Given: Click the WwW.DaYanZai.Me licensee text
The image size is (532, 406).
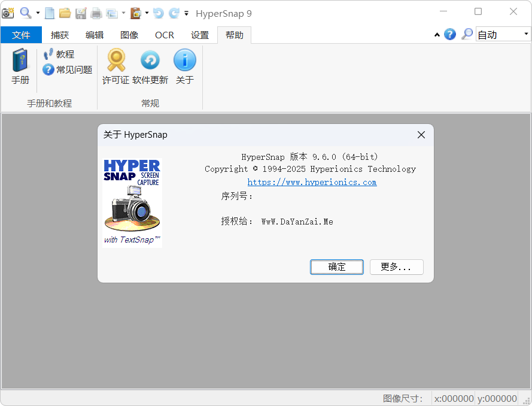Looking at the screenshot, I should pyautogui.click(x=297, y=222).
